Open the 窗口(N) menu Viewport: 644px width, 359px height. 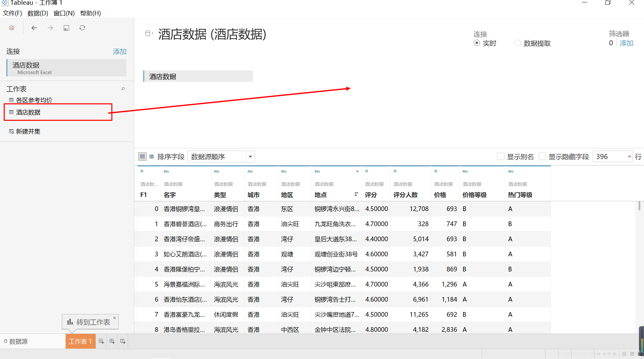point(64,13)
